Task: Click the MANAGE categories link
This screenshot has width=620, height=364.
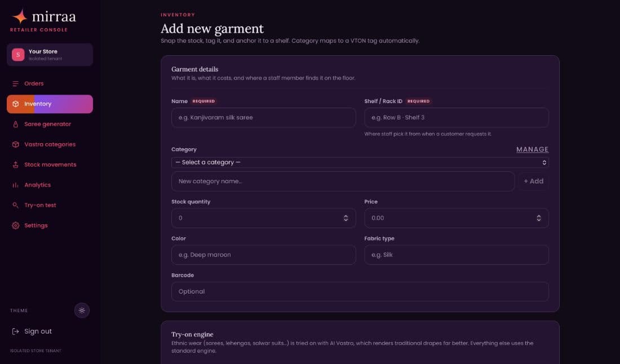Action: [x=532, y=149]
